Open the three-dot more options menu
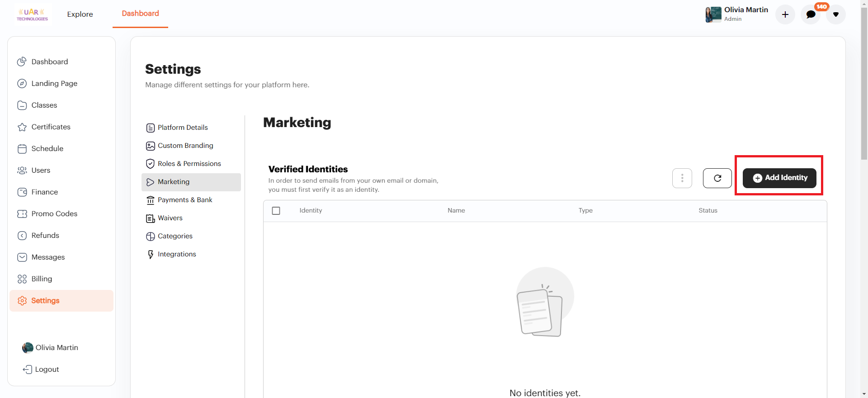 point(682,178)
